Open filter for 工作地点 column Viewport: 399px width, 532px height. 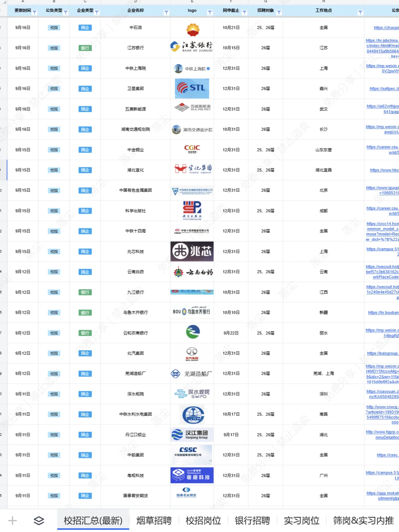tap(360, 13)
